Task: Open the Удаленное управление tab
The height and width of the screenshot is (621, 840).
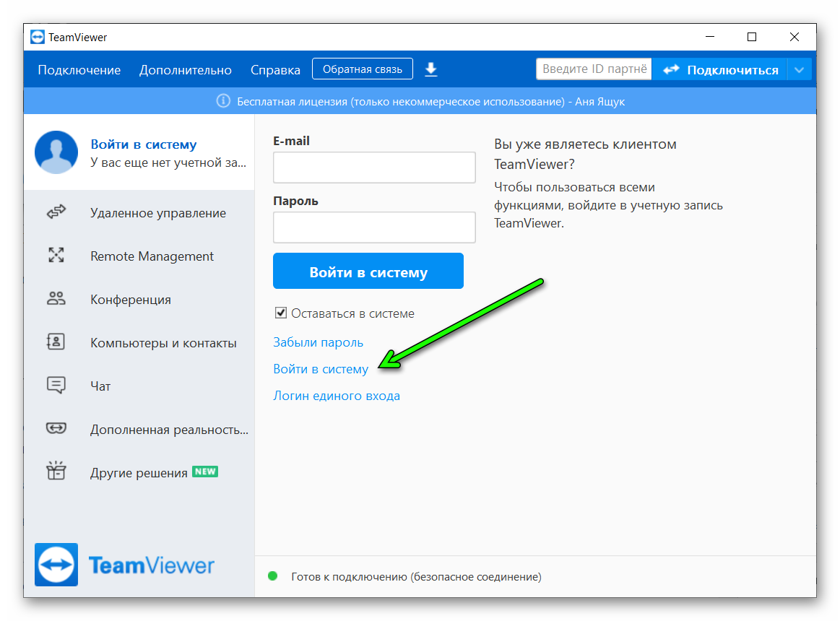Action: coord(139,213)
